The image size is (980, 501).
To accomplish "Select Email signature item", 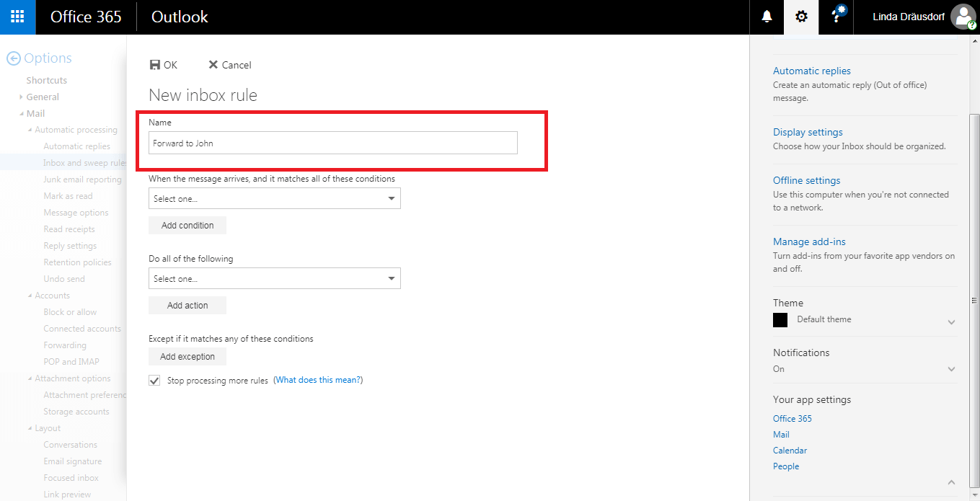I will pyautogui.click(x=73, y=461).
